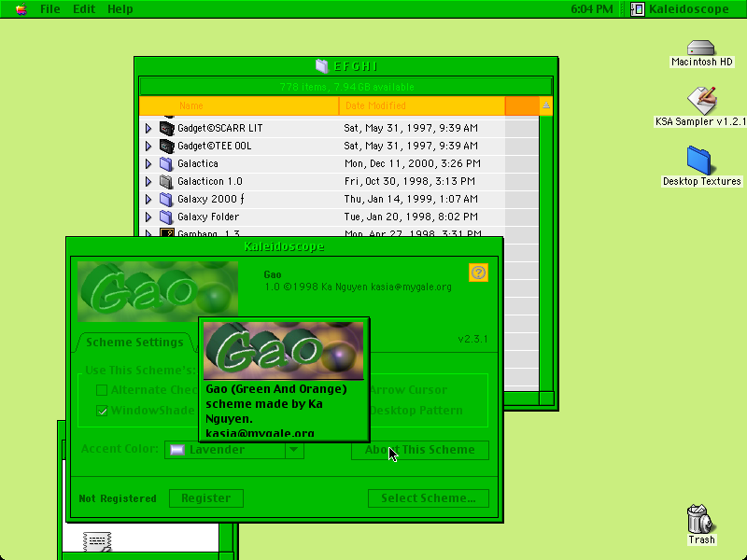
Task: Click the Select Scheme... button
Action: 429,498
